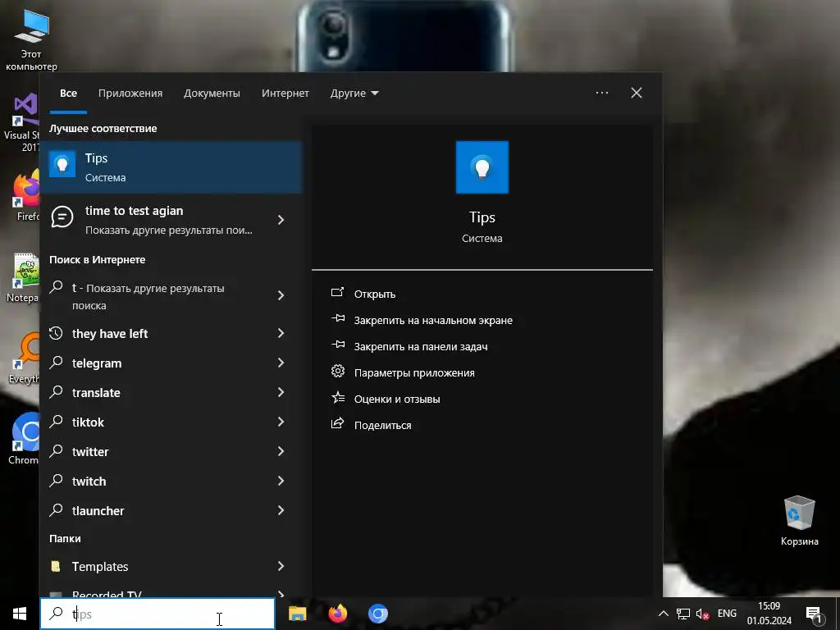Image resolution: width=840 pixels, height=630 pixels.
Task: Select the Chromium desktop shortcut
Action: tap(24, 439)
